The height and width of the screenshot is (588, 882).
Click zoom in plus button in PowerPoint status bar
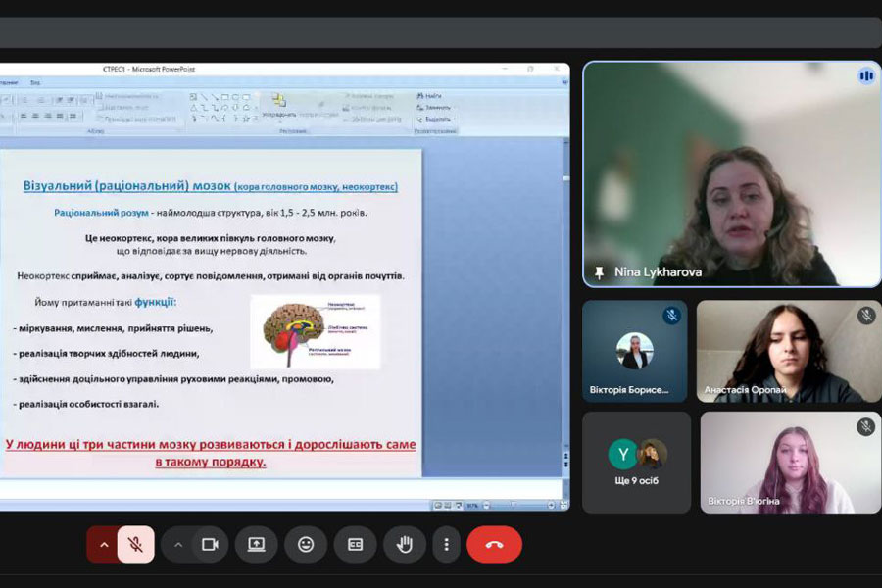[551, 506]
